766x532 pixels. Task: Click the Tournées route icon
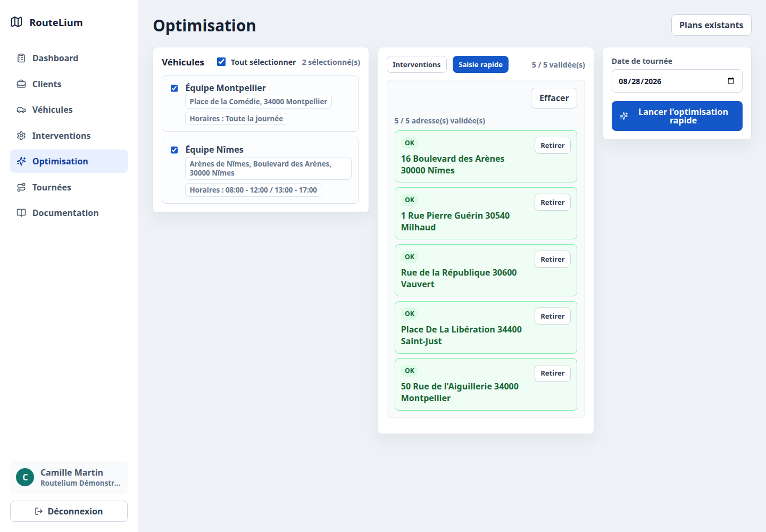(21, 187)
